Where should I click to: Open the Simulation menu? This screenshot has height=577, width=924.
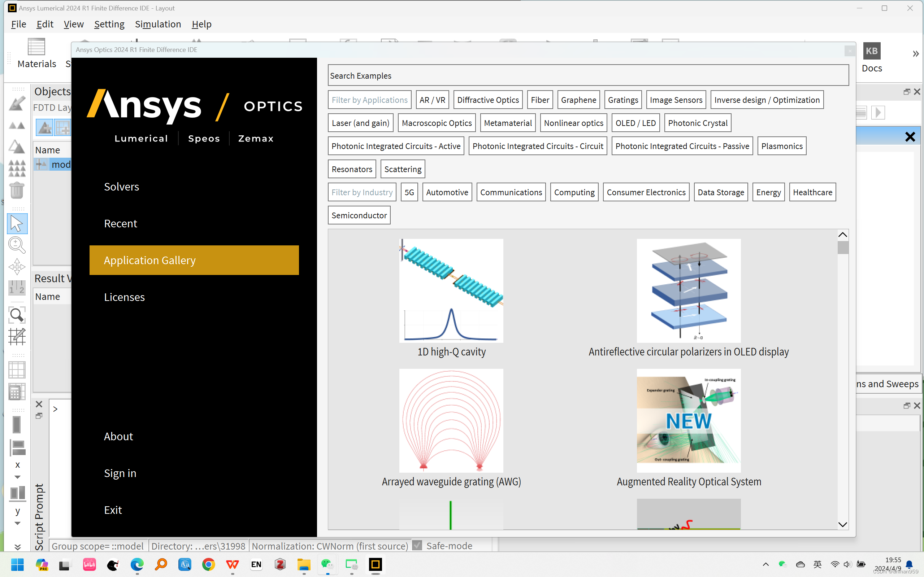click(158, 25)
